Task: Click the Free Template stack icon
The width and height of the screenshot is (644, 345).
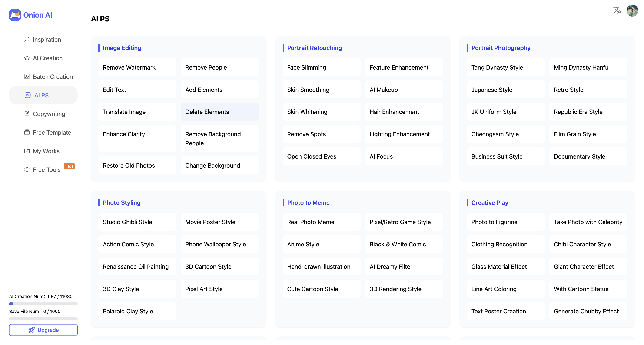Action: point(27,132)
